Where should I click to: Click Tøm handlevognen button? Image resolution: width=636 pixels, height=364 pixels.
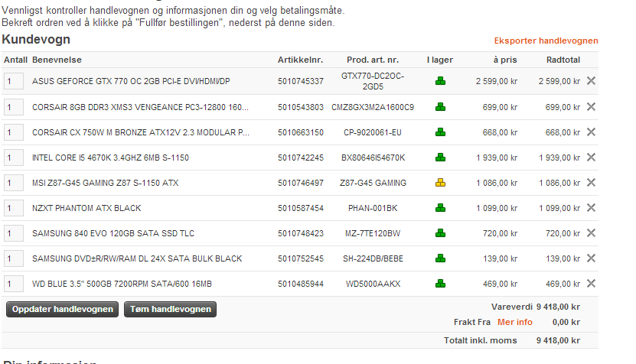click(171, 309)
